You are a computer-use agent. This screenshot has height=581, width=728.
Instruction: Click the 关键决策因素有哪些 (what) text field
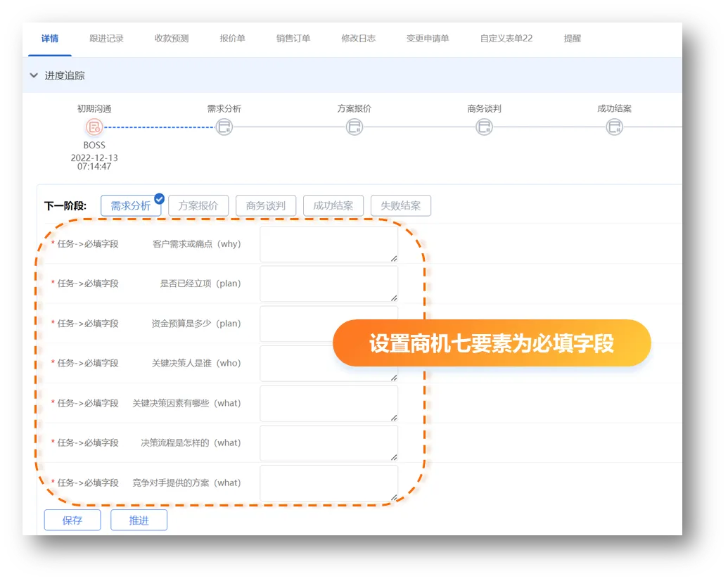click(328, 404)
